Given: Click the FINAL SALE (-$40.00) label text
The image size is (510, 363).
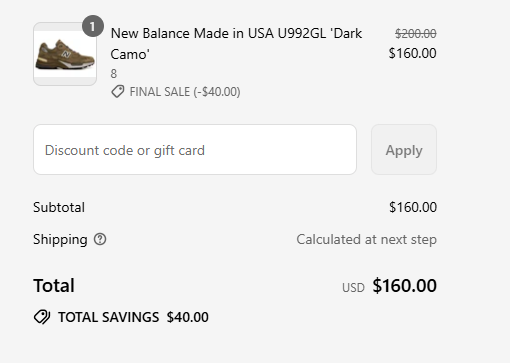Looking at the screenshot, I should 185,92.
